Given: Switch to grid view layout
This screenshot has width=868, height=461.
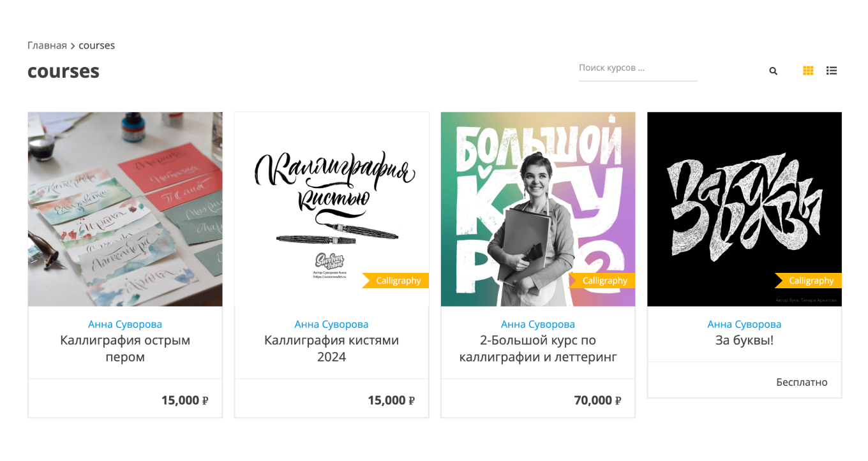Looking at the screenshot, I should click(808, 71).
